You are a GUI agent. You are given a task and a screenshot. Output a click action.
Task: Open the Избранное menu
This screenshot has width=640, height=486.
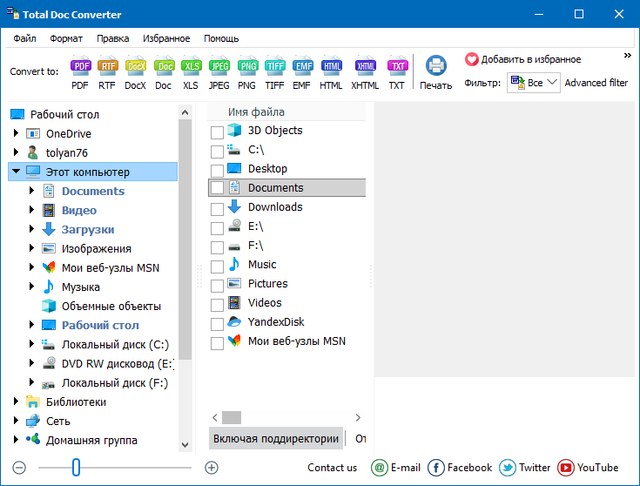click(x=166, y=38)
